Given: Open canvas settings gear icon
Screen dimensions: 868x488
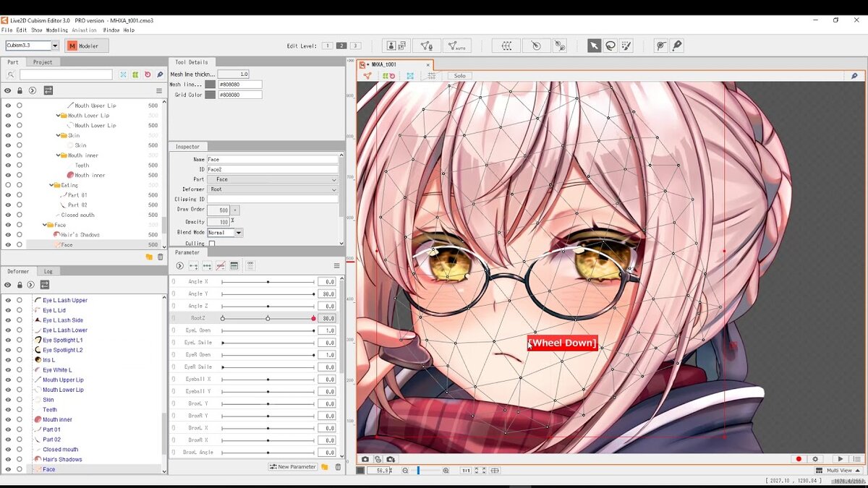Looking at the screenshot, I should 815,459.
